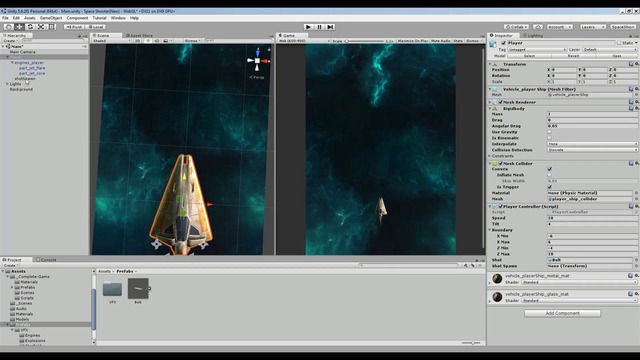
Task: Open the cloud services icon button
Action: click(538, 27)
